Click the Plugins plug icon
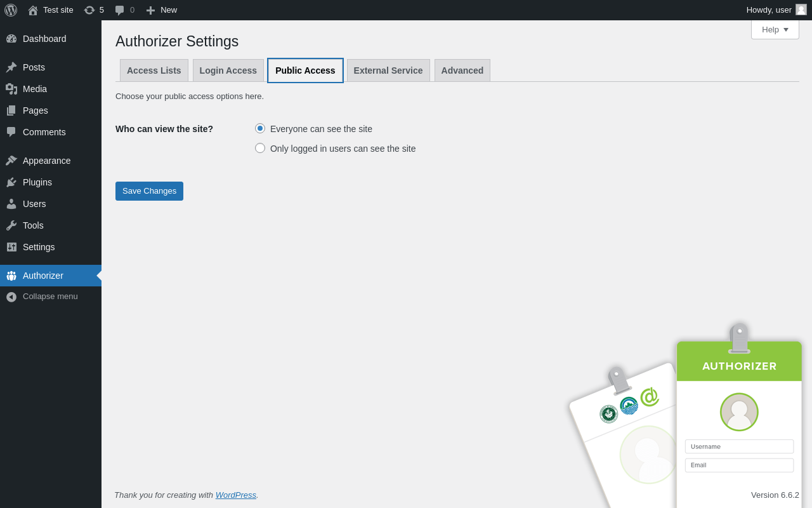The height and width of the screenshot is (508, 812). pos(11,182)
